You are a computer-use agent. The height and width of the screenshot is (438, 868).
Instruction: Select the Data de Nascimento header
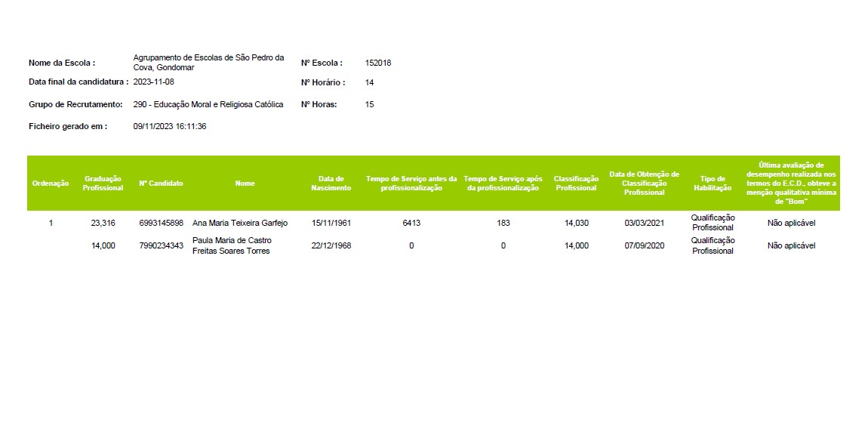331,184
